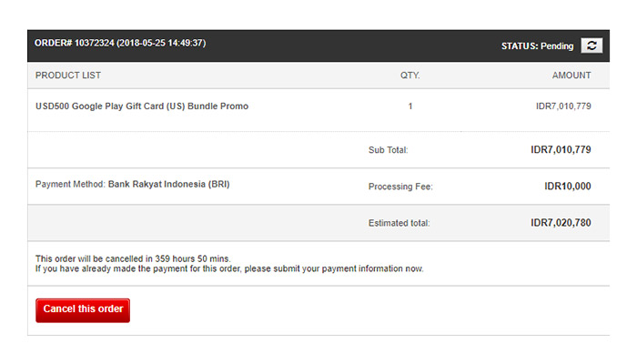
Task: Click the Processing Fee label
Action: (x=400, y=187)
